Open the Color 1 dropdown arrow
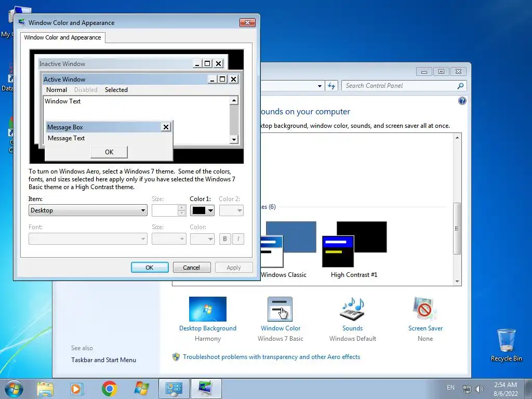 click(211, 211)
